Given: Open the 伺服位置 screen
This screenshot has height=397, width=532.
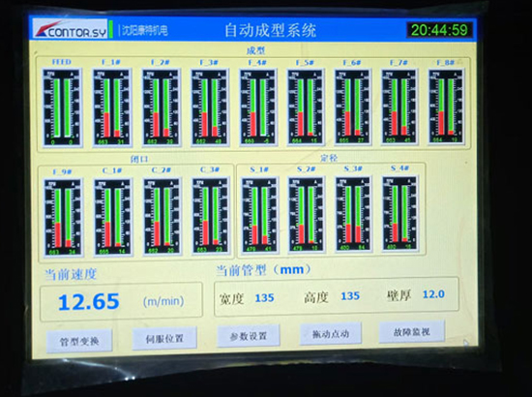Looking at the screenshot, I should point(164,338).
